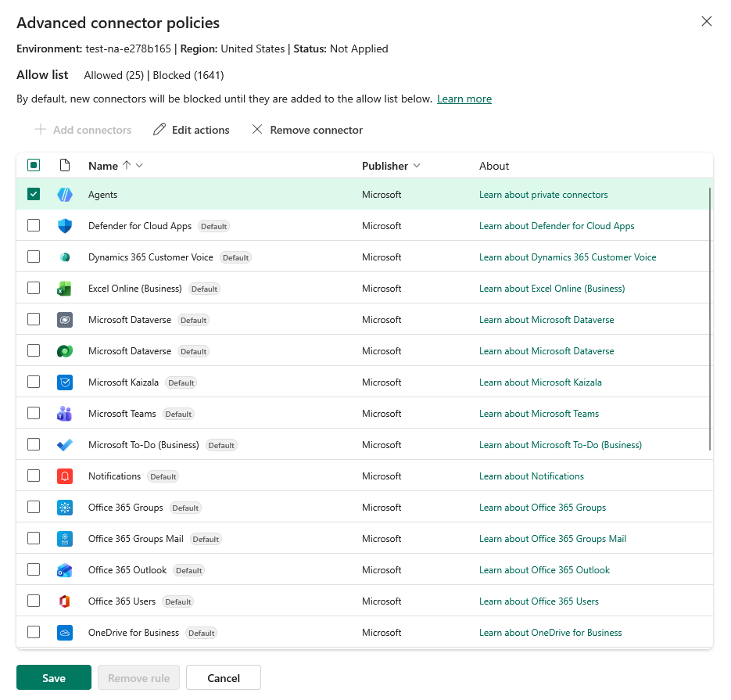Open Learn about OneDrive for Business link
Screen dimensions: 731x700
tap(550, 633)
